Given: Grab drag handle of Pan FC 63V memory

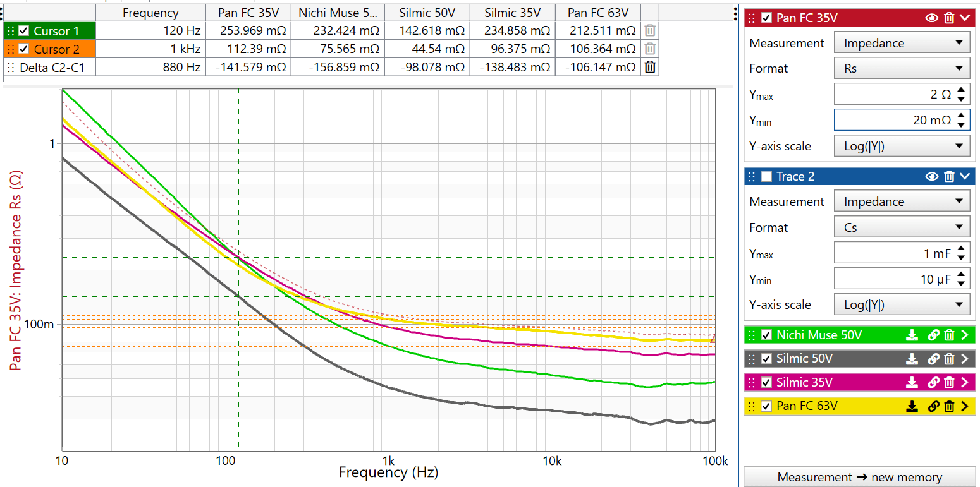Looking at the screenshot, I should [752, 406].
